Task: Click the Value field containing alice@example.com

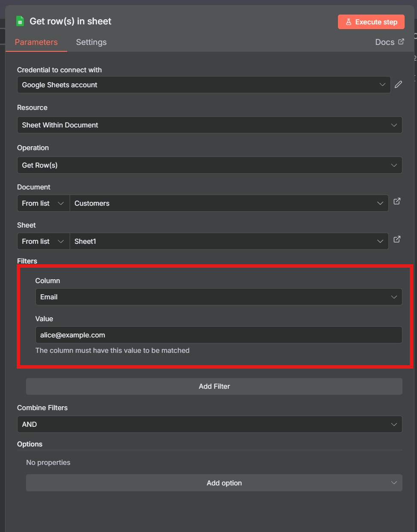Action: pos(218,335)
